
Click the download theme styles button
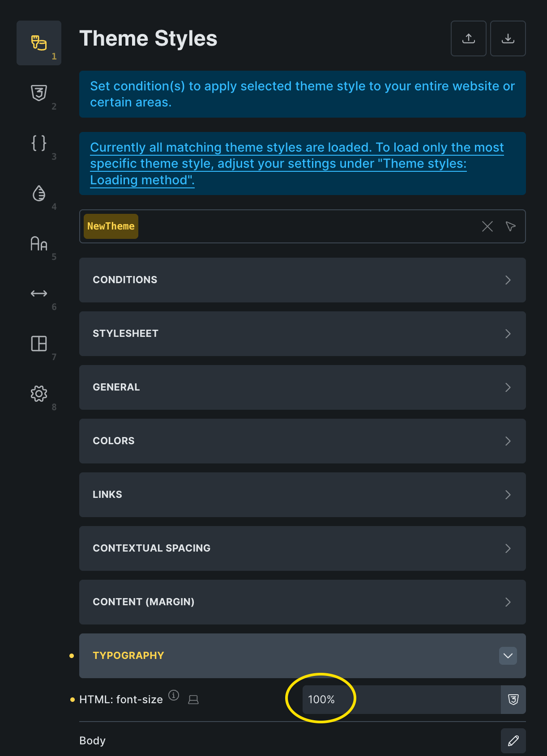click(508, 38)
